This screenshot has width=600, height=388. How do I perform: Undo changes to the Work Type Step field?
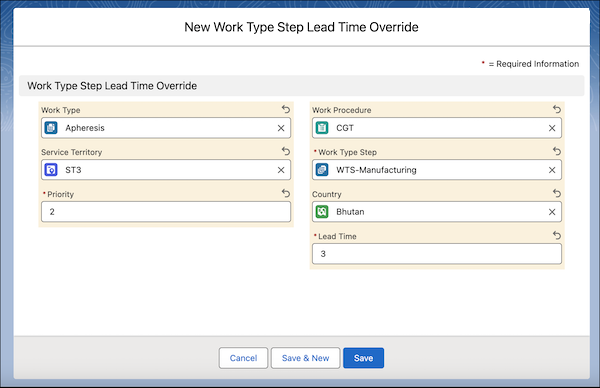coord(557,152)
